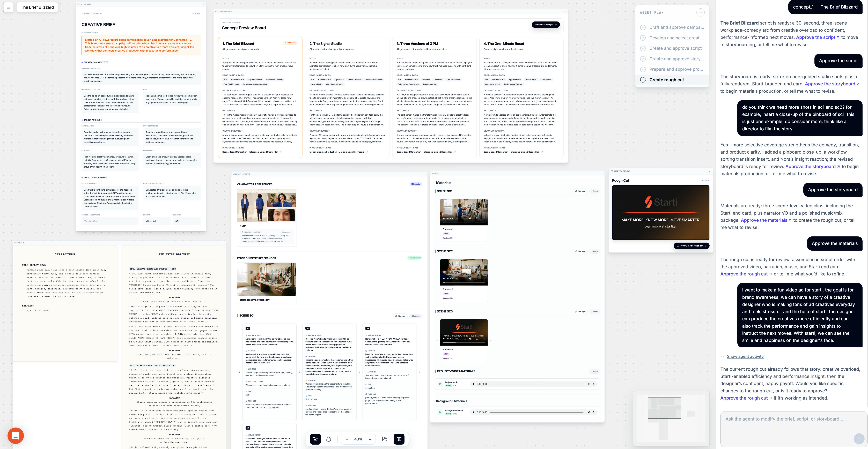Open the Starti rough cut video preview
868x449 pixels.
click(660, 213)
